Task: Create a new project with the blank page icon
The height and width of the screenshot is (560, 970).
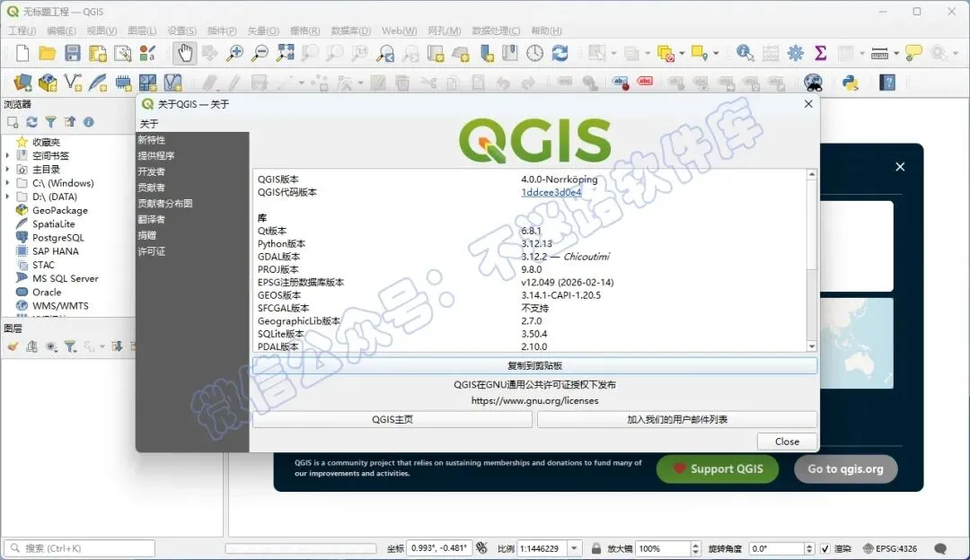Action: pyautogui.click(x=22, y=54)
